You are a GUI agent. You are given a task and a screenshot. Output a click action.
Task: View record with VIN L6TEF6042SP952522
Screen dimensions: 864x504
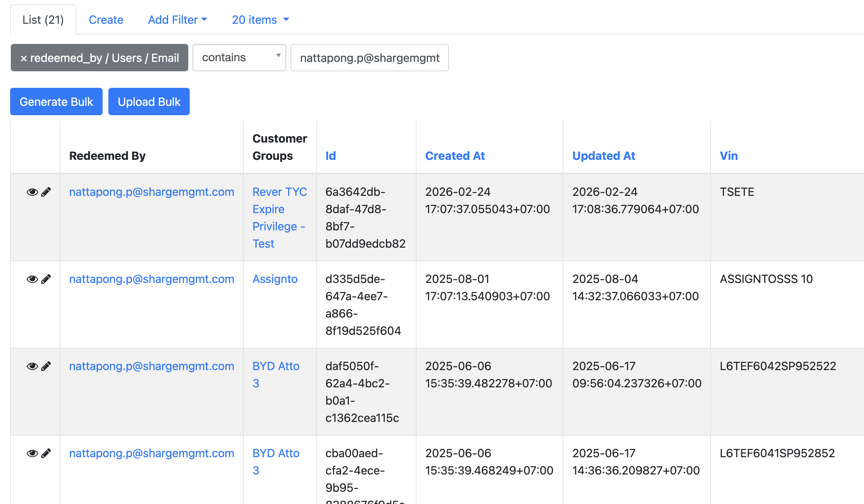point(32,366)
